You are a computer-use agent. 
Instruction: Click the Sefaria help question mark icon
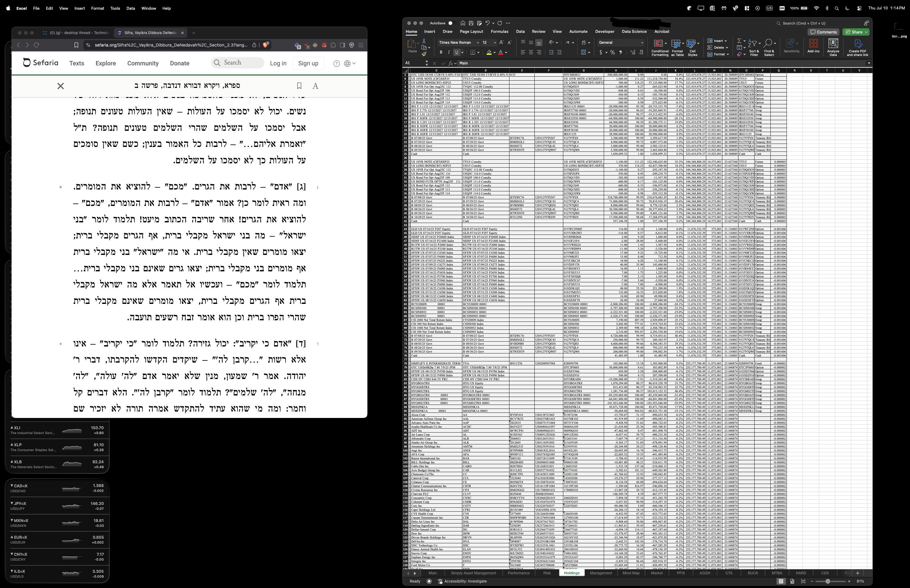[x=336, y=63]
